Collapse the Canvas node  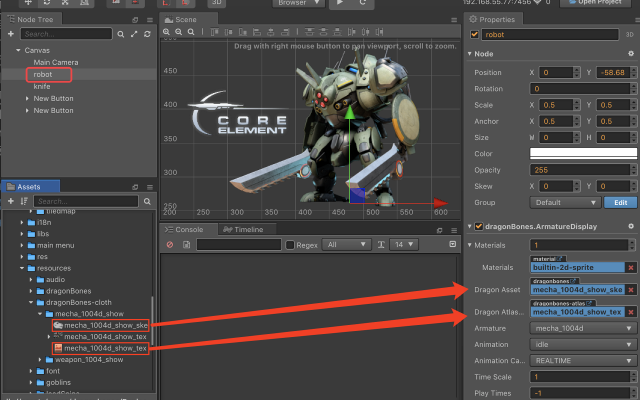click(x=18, y=50)
